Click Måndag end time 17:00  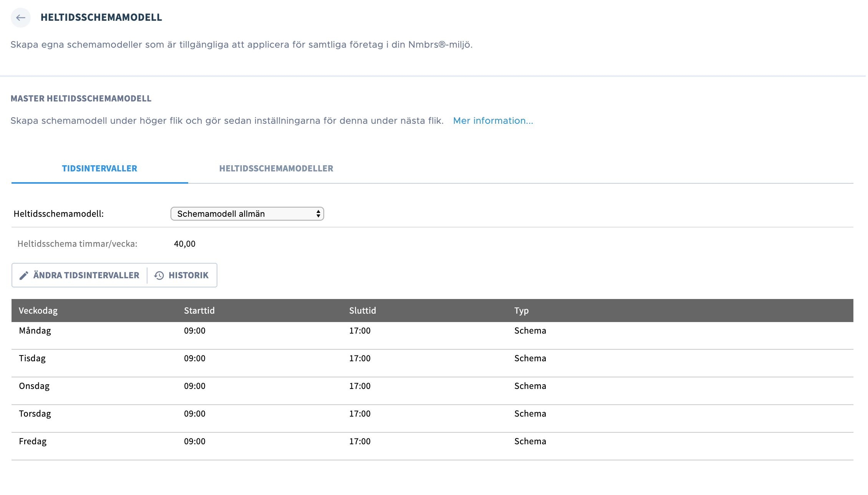[360, 331]
